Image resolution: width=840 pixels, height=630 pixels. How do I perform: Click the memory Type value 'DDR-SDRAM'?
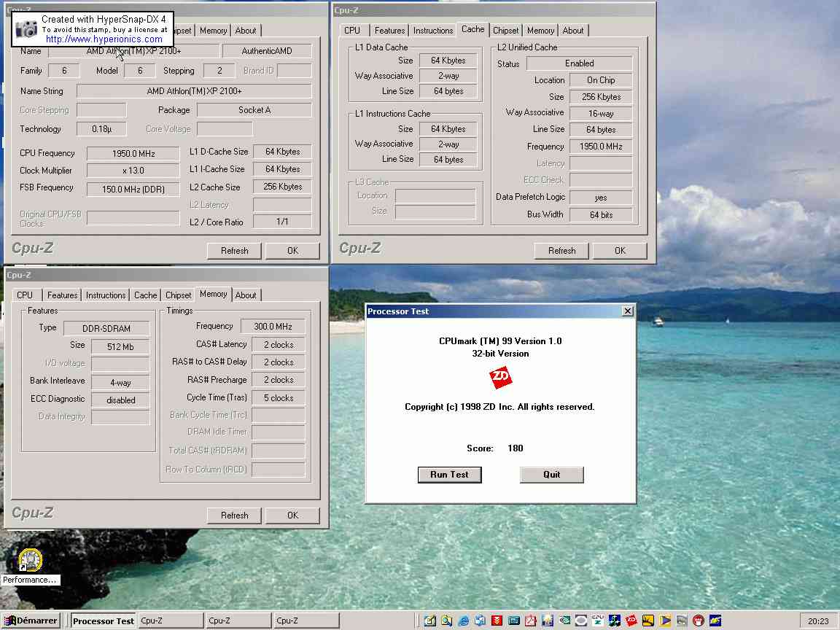click(106, 328)
